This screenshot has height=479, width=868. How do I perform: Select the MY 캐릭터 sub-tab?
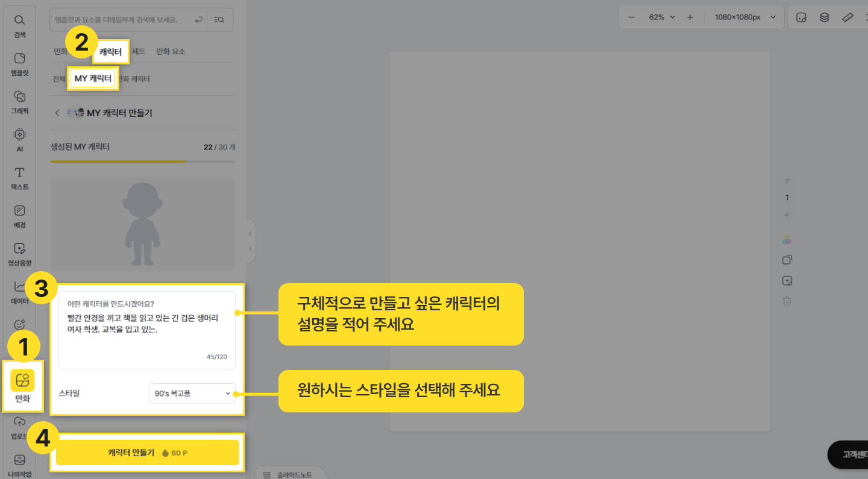(x=93, y=79)
